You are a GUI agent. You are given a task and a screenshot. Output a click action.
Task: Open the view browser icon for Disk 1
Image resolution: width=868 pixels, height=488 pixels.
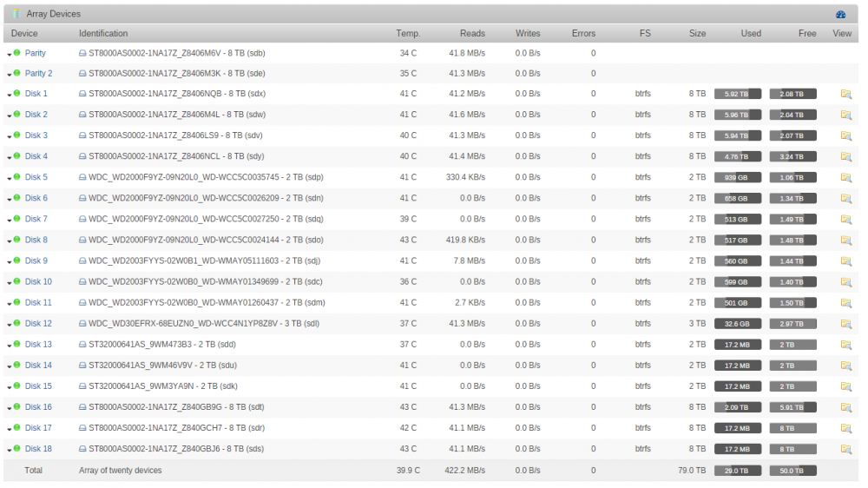(845, 94)
